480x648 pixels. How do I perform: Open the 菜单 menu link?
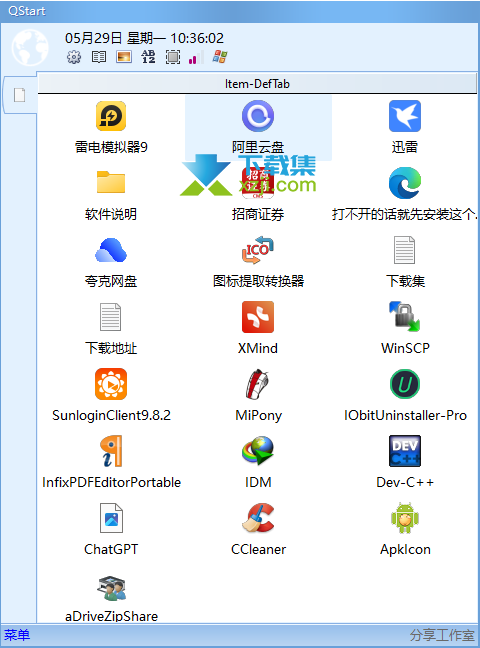[17, 635]
